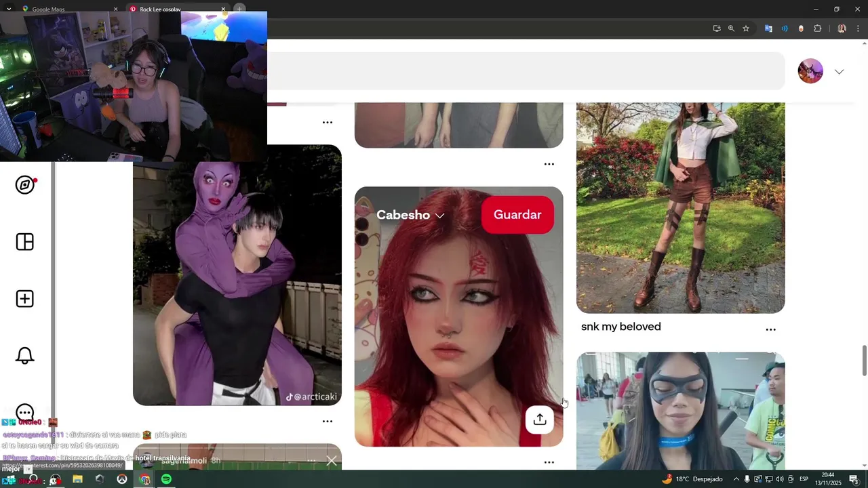Open the Pinterest Explore compass icon
This screenshot has width=868, height=488.
point(25,185)
